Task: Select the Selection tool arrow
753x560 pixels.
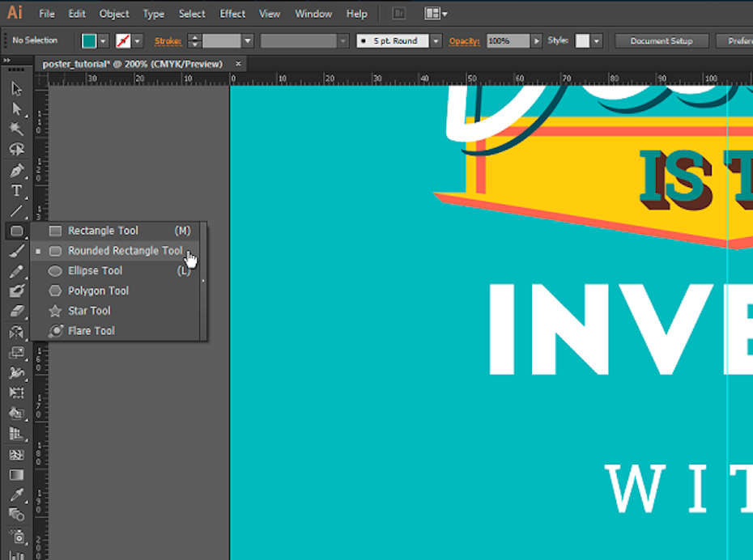Action: click(16, 88)
